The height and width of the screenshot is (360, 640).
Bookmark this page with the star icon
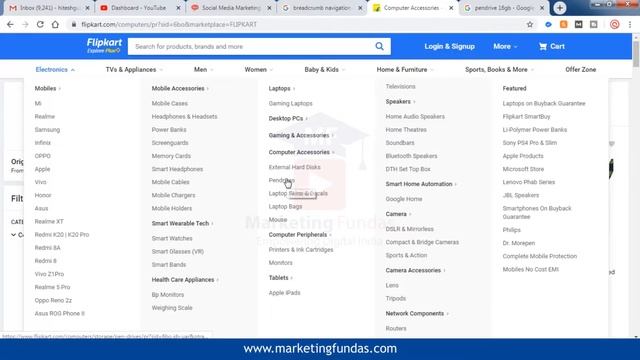(530, 24)
